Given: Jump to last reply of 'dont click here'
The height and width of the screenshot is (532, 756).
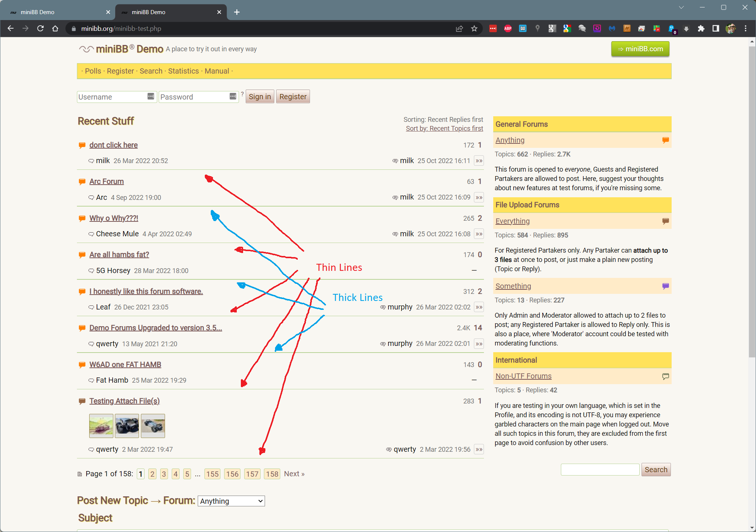Looking at the screenshot, I should coord(479,161).
